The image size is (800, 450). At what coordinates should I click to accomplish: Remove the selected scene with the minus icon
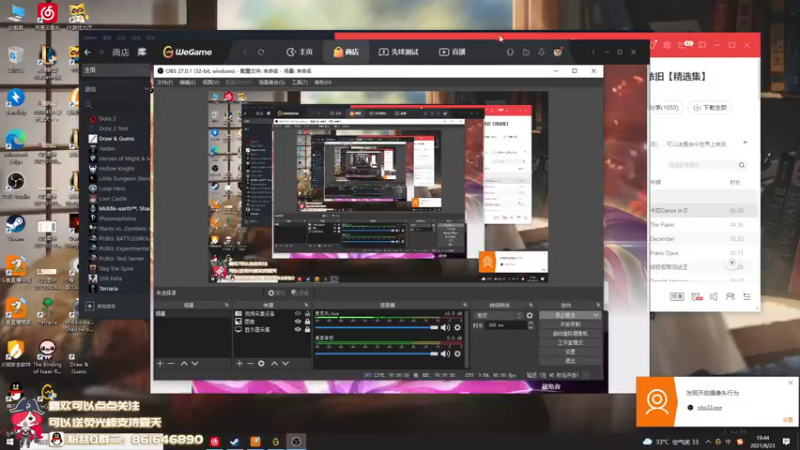[x=171, y=363]
